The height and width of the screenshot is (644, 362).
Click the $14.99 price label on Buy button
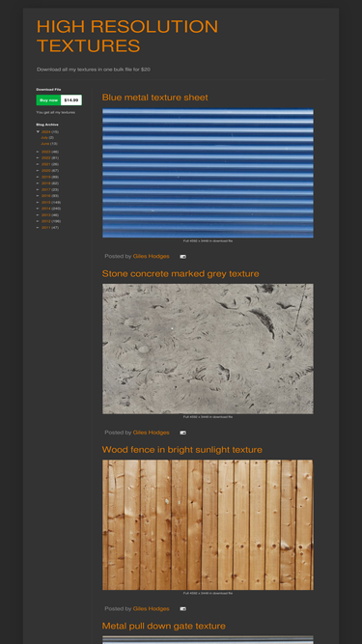(x=71, y=100)
